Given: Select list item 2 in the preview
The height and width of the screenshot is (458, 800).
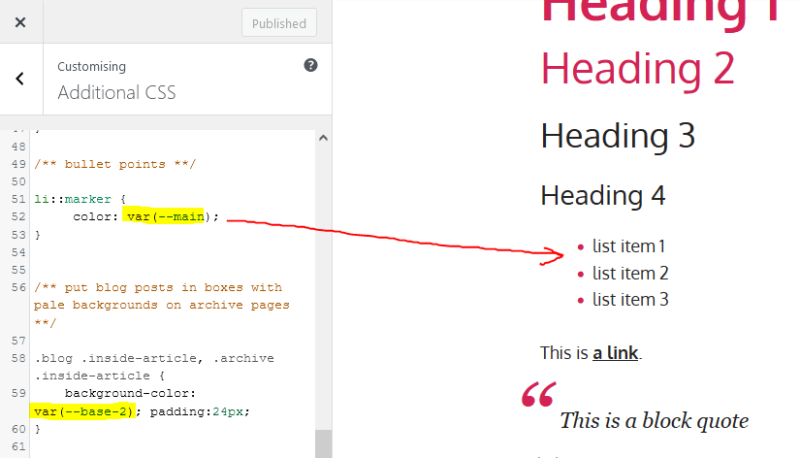Looking at the screenshot, I should (630, 273).
